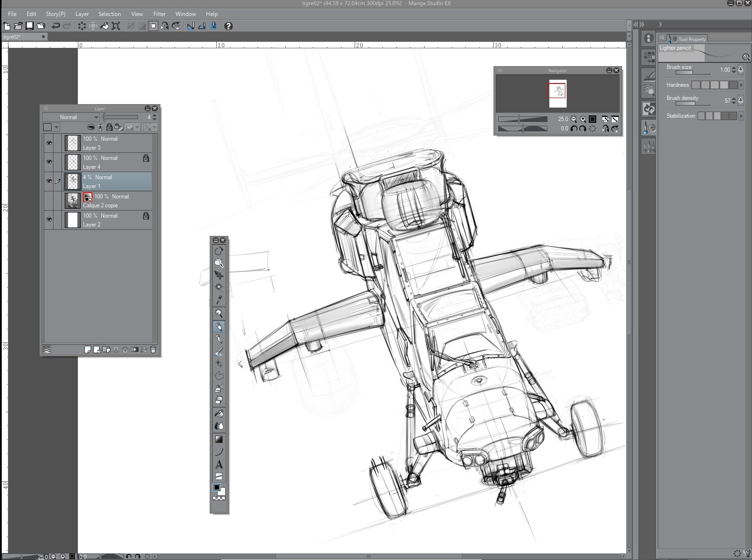Adjust the layer opacity slider
Screen dimensions: 752x560
[121, 117]
